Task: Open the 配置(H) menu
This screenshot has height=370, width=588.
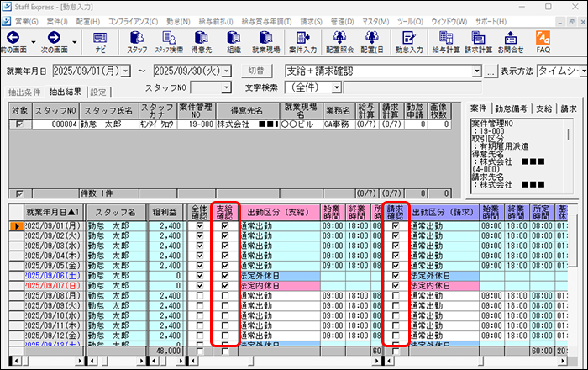Action: pos(88,22)
